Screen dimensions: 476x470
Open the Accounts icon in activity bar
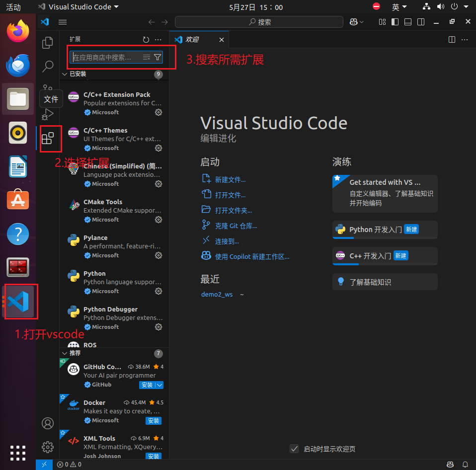[x=48, y=423]
